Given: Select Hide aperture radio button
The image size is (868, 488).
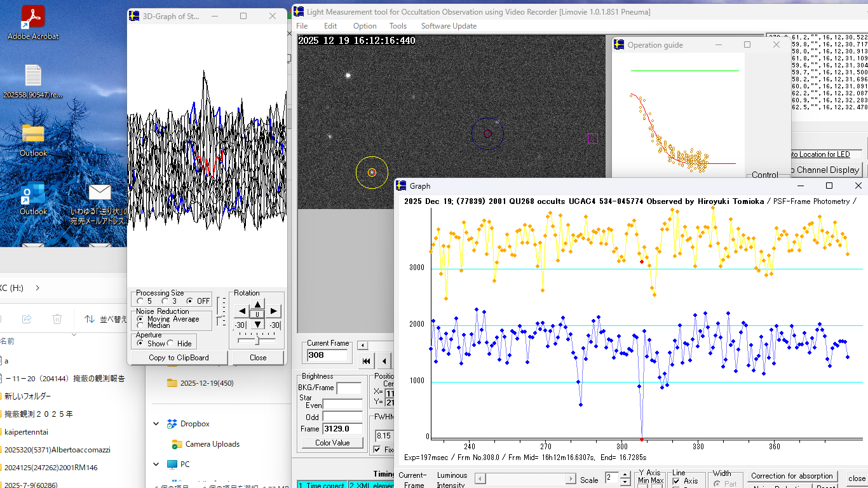Looking at the screenshot, I should 171,344.
